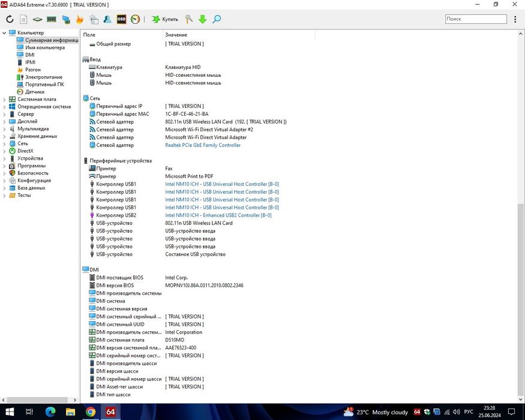525x420 pixels.
Task: Click the network computers toolbar icon
Action: coord(66,19)
